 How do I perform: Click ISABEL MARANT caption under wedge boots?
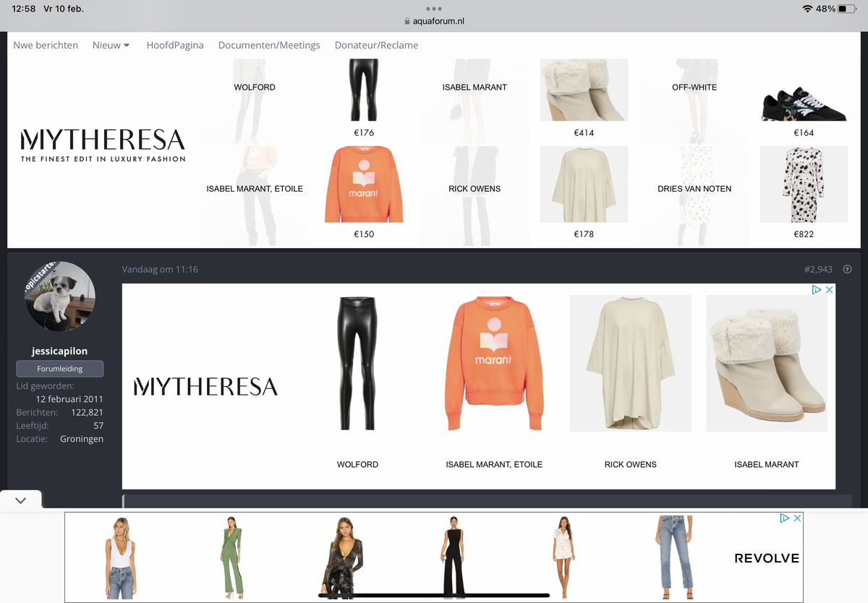(x=767, y=464)
